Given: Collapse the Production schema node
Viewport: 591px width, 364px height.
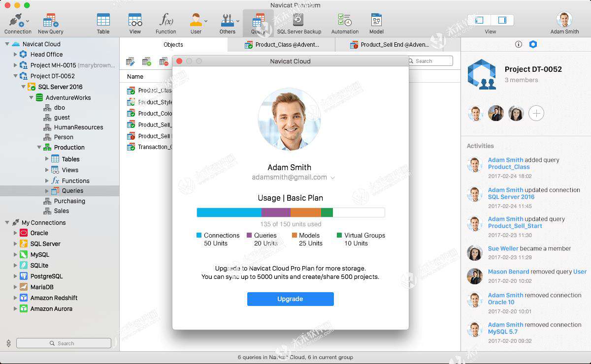Looking at the screenshot, I should point(39,148).
